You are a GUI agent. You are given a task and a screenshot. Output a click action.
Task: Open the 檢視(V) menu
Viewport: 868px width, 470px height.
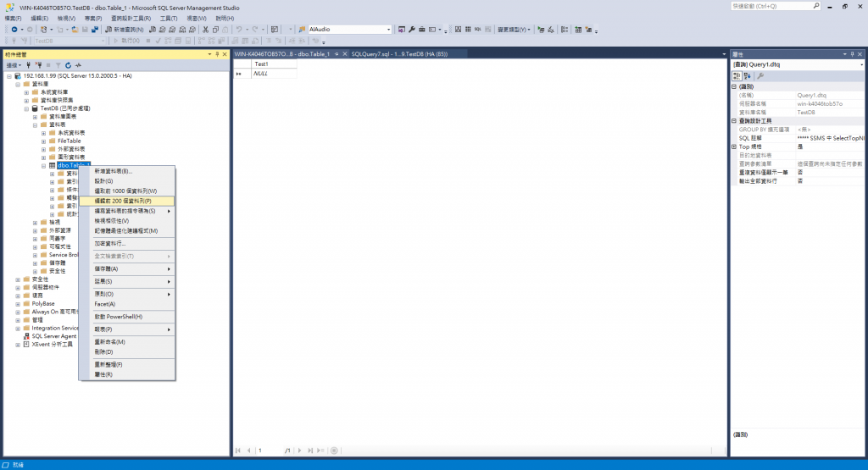pos(66,19)
